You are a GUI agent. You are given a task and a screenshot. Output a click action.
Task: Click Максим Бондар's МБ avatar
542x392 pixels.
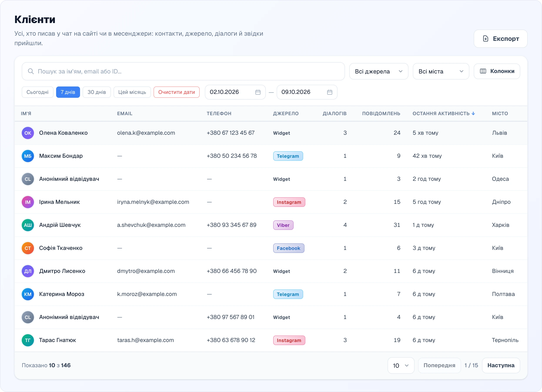(28, 156)
